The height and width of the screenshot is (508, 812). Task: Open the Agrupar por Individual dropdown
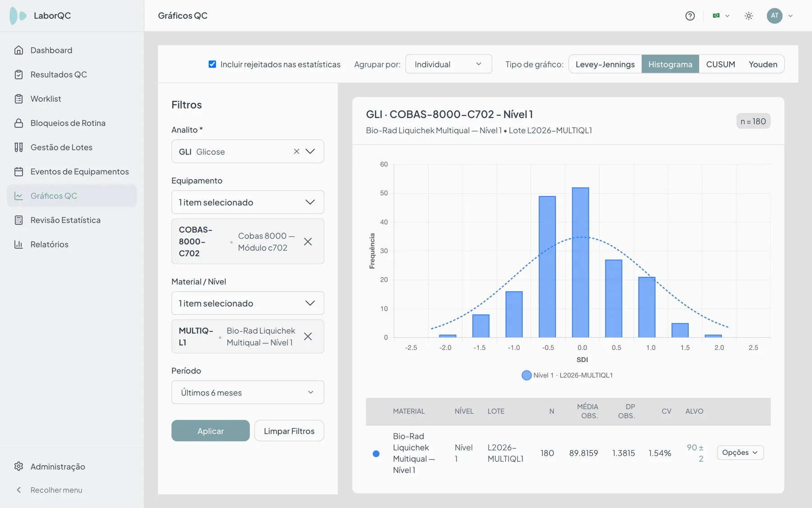(448, 64)
